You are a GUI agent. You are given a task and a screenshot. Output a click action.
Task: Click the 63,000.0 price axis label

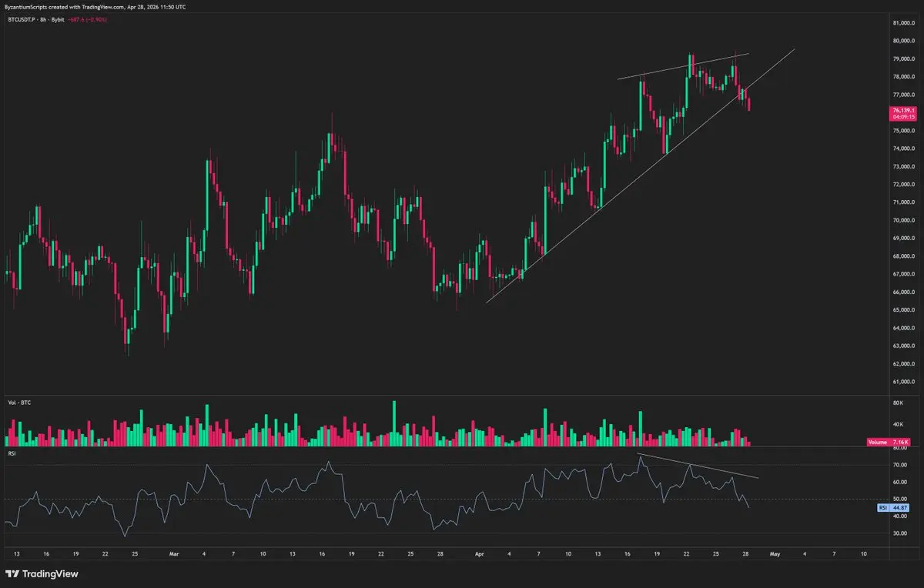point(902,346)
